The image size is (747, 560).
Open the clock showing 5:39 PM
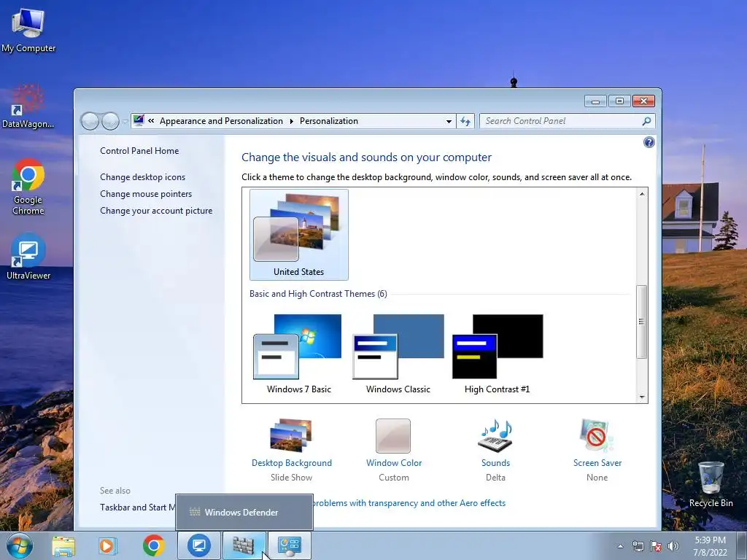tap(710, 546)
